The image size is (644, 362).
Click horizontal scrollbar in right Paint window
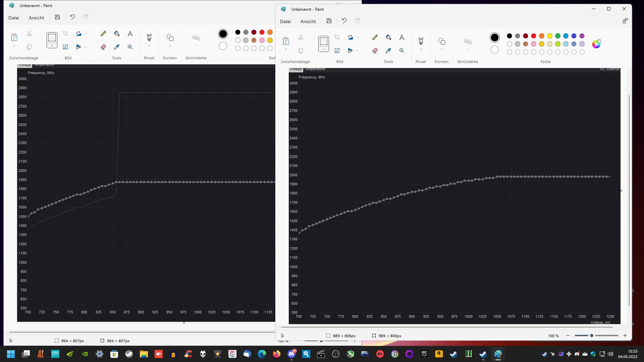point(447,327)
